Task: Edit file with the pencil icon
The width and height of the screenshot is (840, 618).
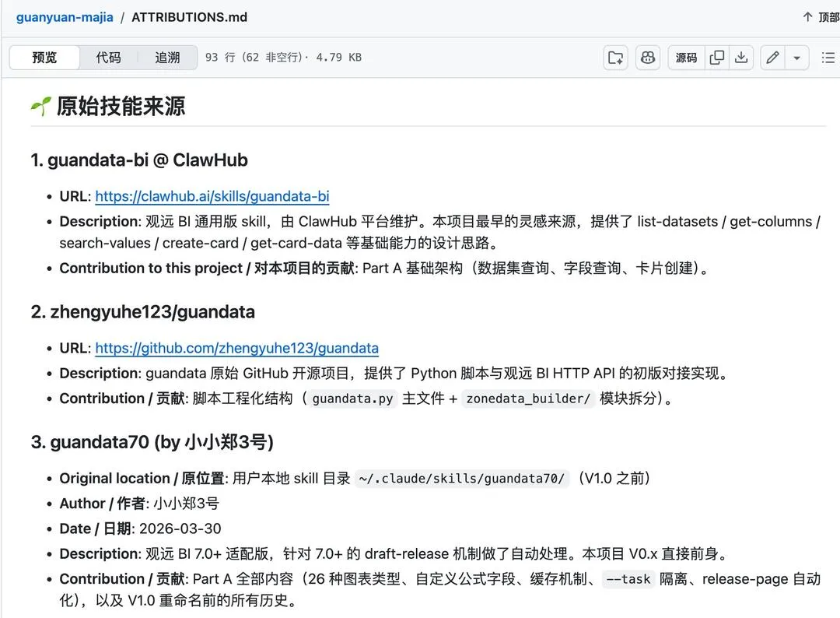Action: pos(772,58)
